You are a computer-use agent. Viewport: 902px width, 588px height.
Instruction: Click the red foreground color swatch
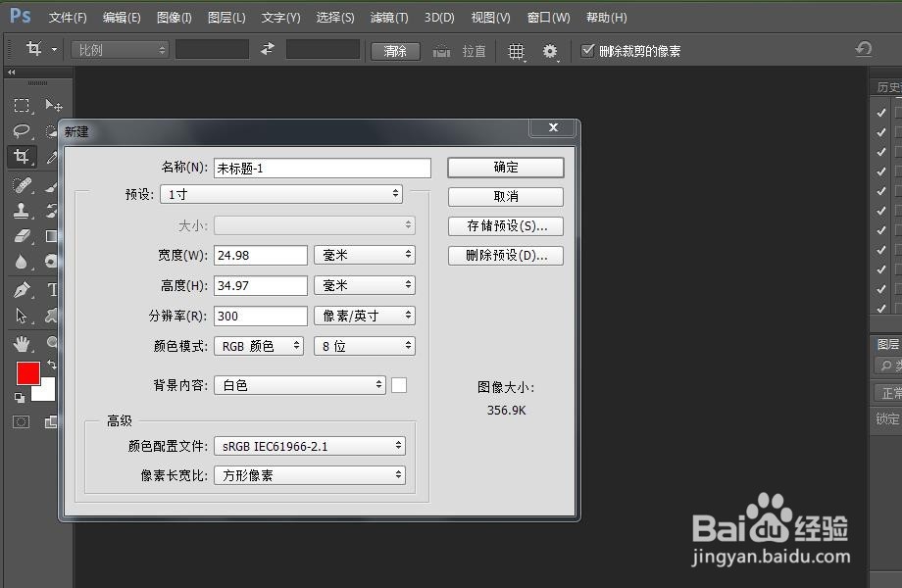30,373
